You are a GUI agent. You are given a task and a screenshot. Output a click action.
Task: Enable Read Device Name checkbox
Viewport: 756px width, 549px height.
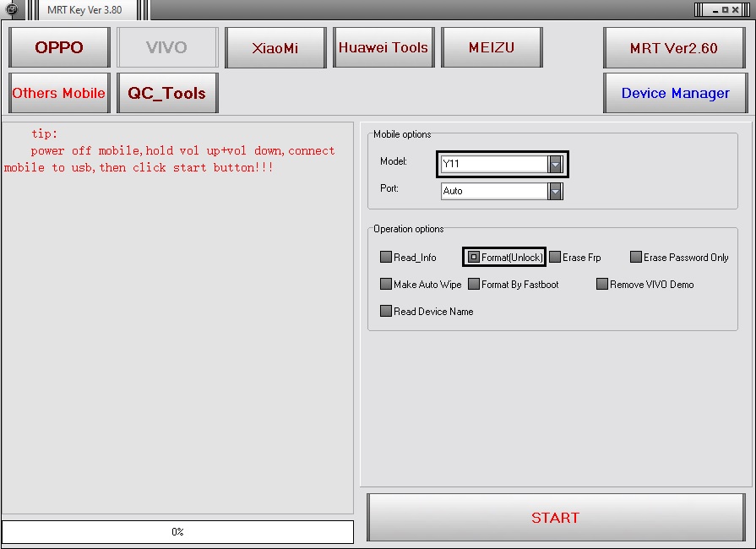(x=386, y=311)
